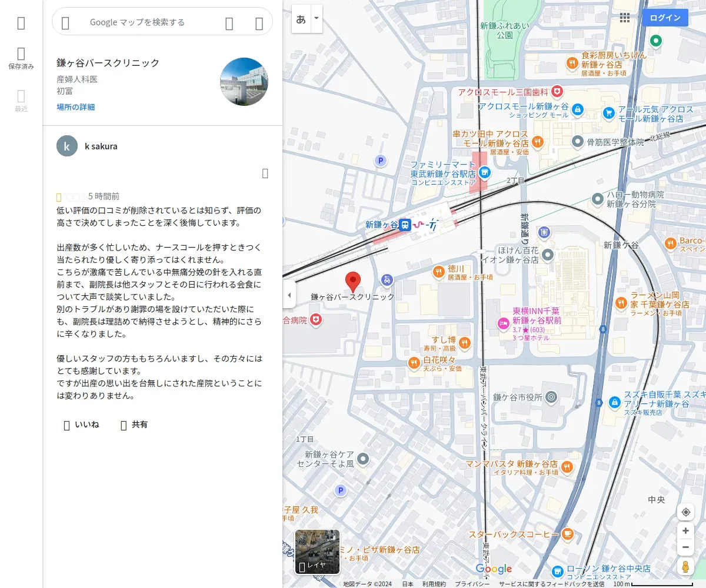The image size is (706, 588).
Task: Click the my-location target button
Action: [x=685, y=512]
